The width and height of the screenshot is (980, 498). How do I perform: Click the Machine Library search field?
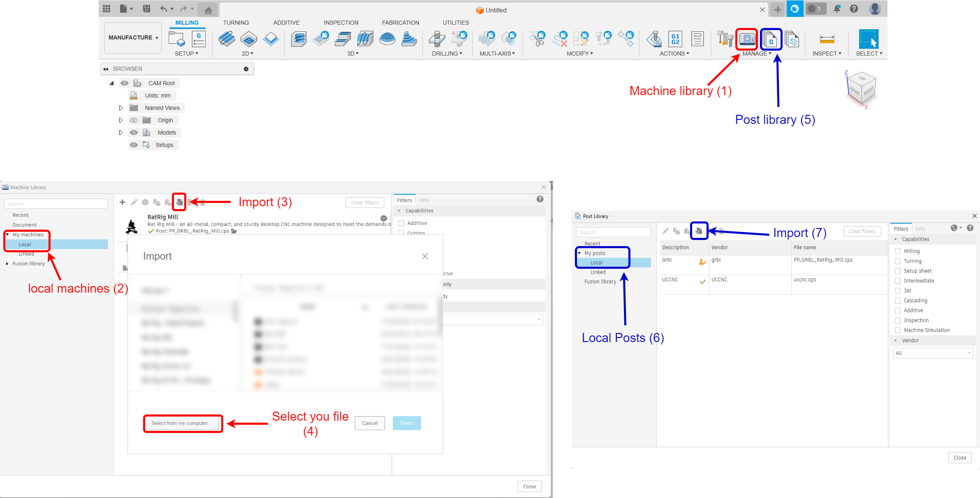point(56,204)
